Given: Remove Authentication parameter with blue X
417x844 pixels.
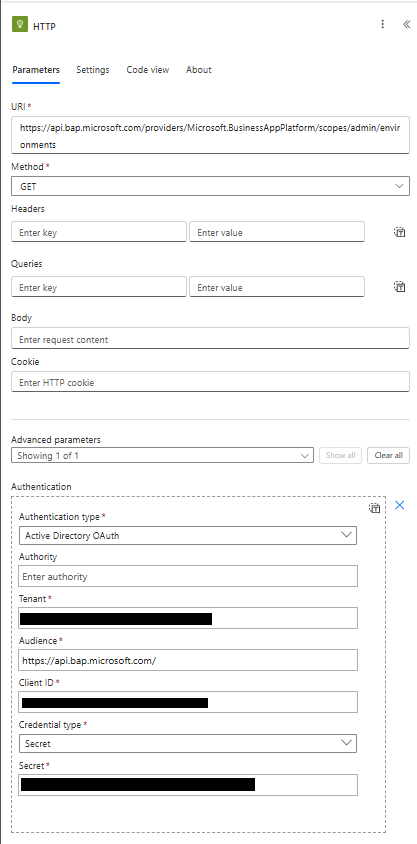Looking at the screenshot, I should (x=400, y=505).
